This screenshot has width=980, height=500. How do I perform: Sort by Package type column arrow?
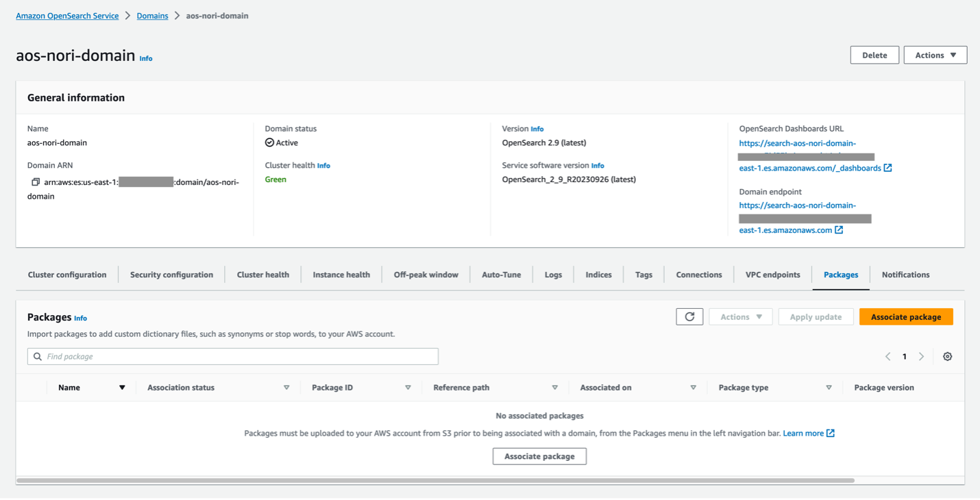coord(829,388)
